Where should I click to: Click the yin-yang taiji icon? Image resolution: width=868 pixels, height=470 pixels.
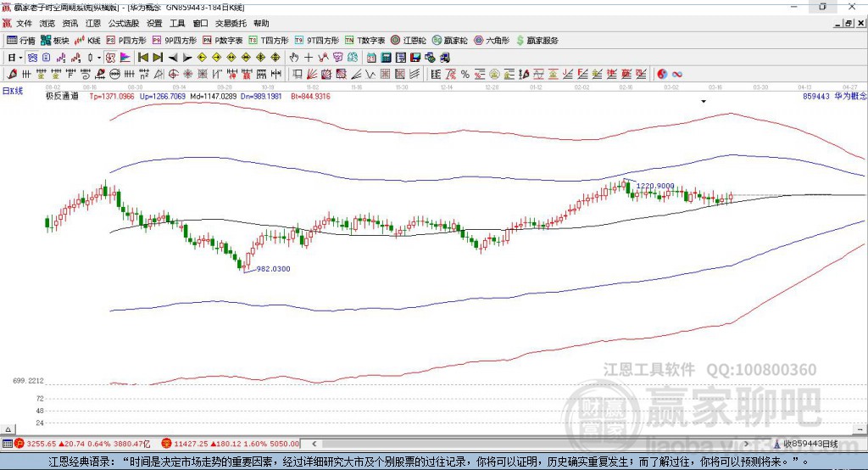(x=662, y=75)
